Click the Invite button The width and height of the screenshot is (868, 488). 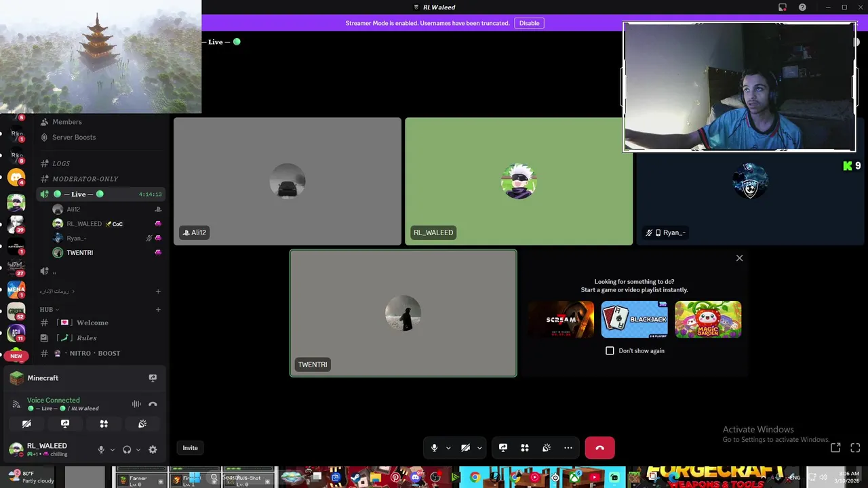pos(190,447)
